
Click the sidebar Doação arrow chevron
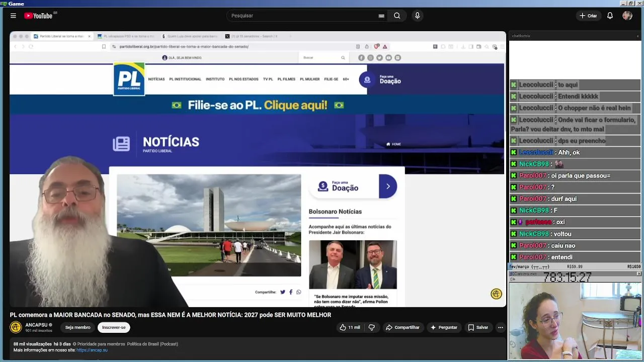click(388, 186)
